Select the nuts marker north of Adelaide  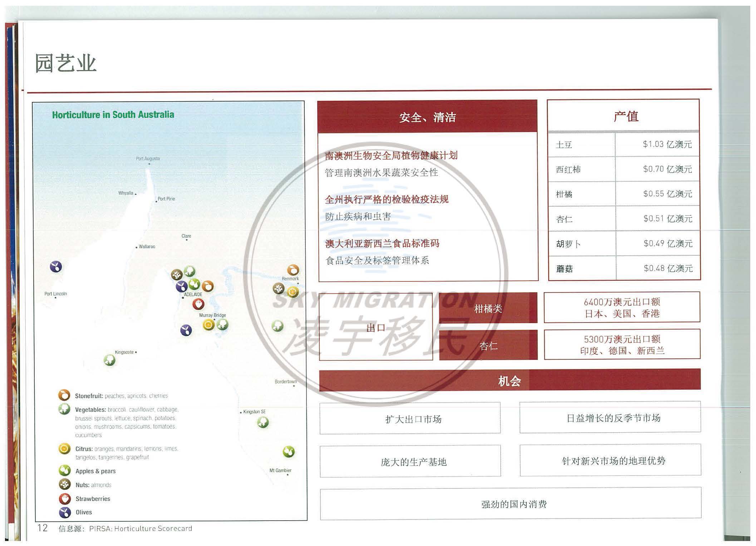[177, 275]
